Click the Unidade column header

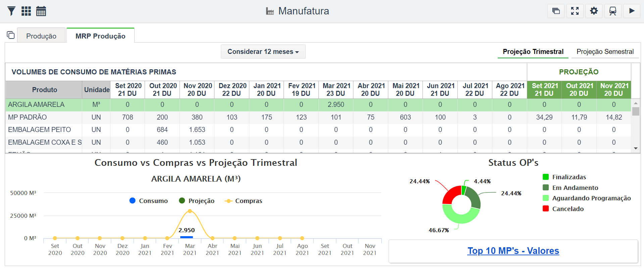point(97,90)
